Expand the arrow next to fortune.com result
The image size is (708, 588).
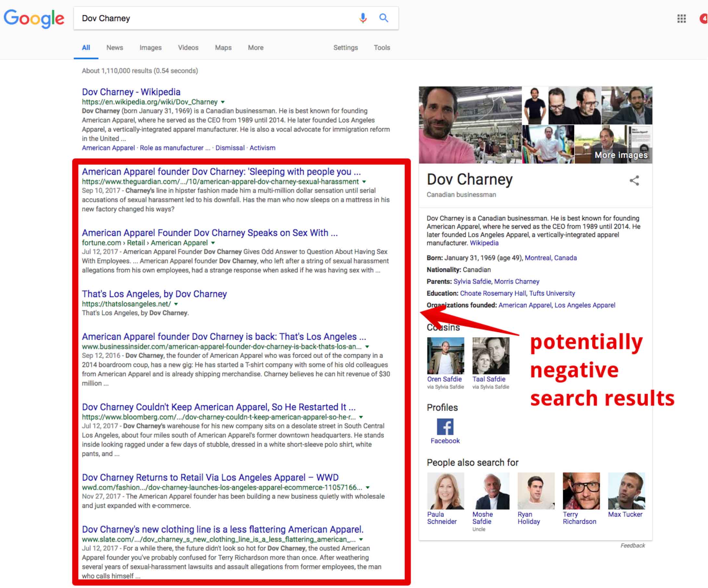click(x=213, y=243)
